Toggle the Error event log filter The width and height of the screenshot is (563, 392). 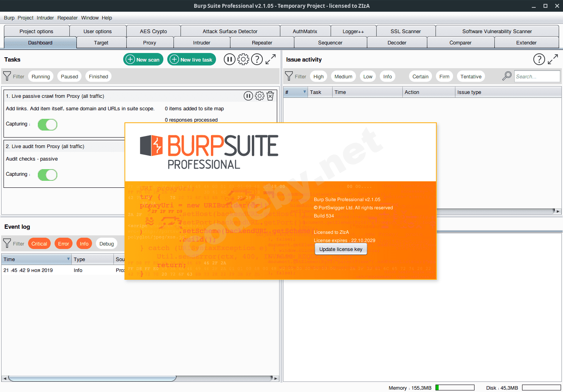(x=64, y=244)
